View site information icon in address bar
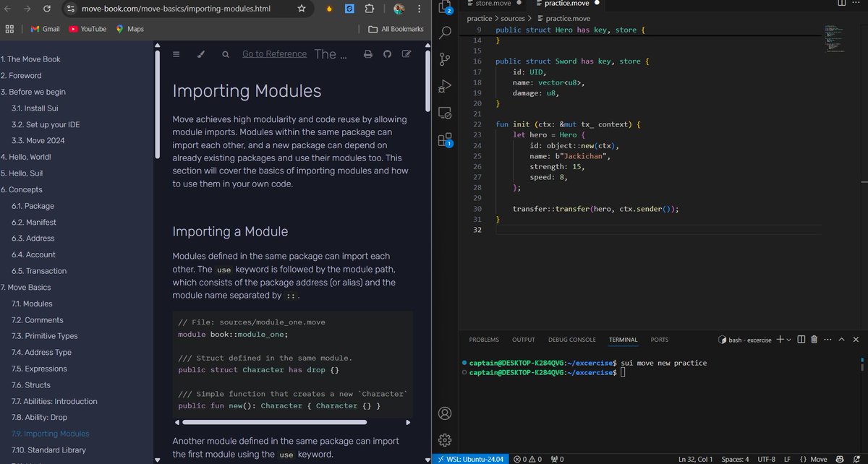The height and width of the screenshot is (464, 868). point(70,9)
